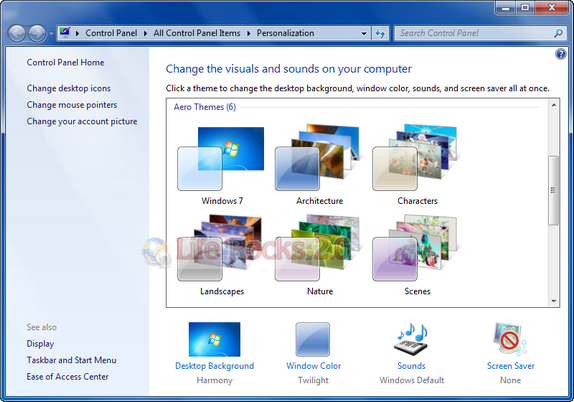Expand the address bar history dropdown

(x=364, y=33)
